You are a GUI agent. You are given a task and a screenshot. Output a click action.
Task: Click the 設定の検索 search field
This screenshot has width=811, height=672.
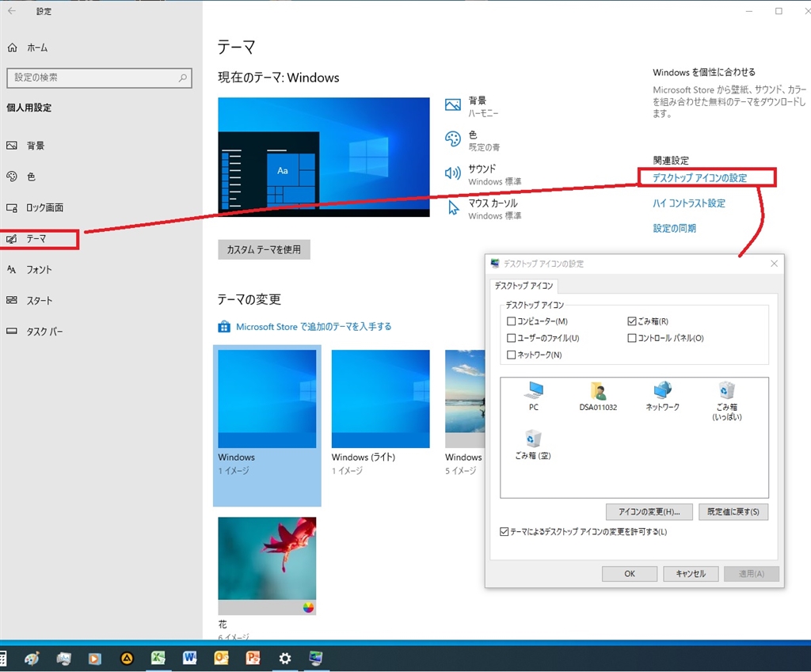pos(99,78)
